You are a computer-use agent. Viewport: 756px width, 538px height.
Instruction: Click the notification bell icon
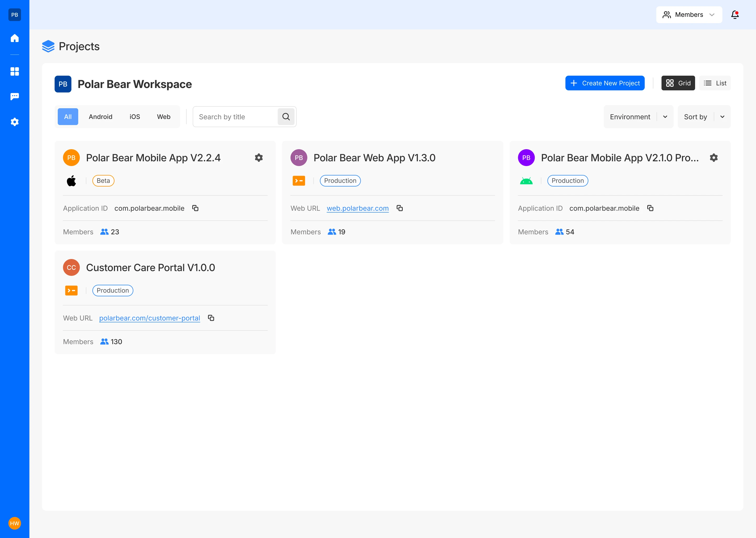pos(735,14)
